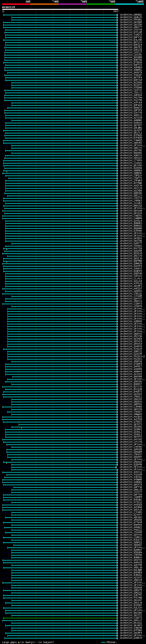Select hit label UniRef100_B9R7U8
The width and height of the screenshot is (146, 644).
pyautogui.click(x=131, y=60)
